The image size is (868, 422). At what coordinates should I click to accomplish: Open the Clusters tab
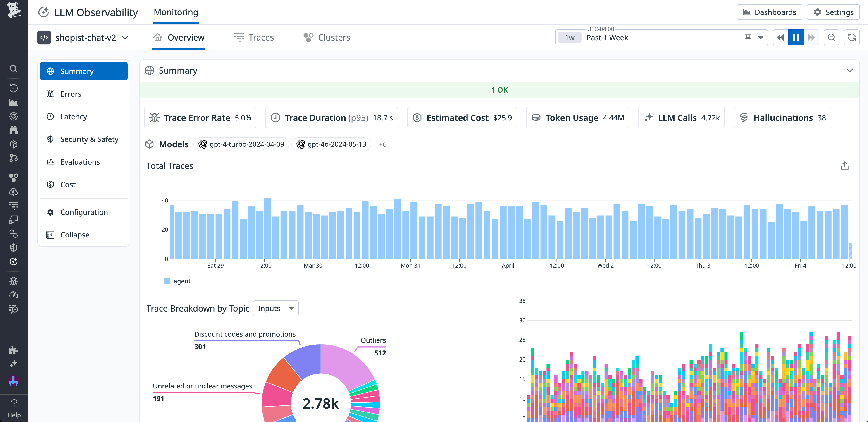(326, 37)
